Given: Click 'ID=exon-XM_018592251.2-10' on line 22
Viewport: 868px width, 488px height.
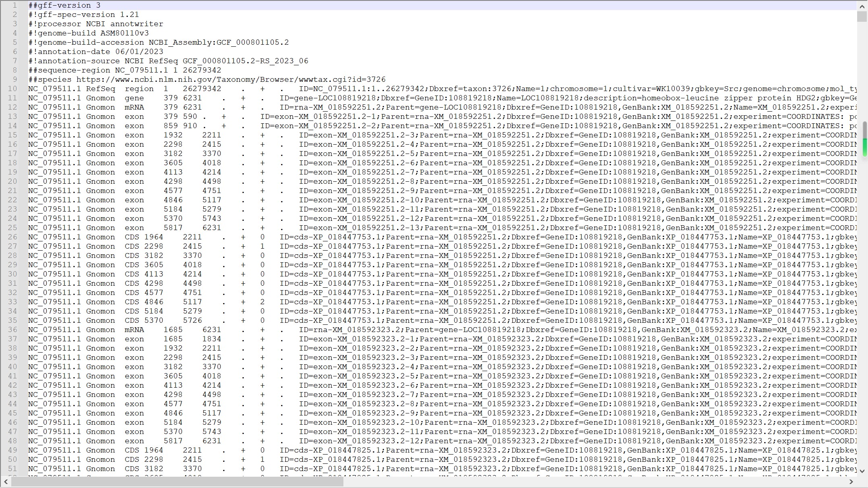Looking at the screenshot, I should tap(359, 200).
